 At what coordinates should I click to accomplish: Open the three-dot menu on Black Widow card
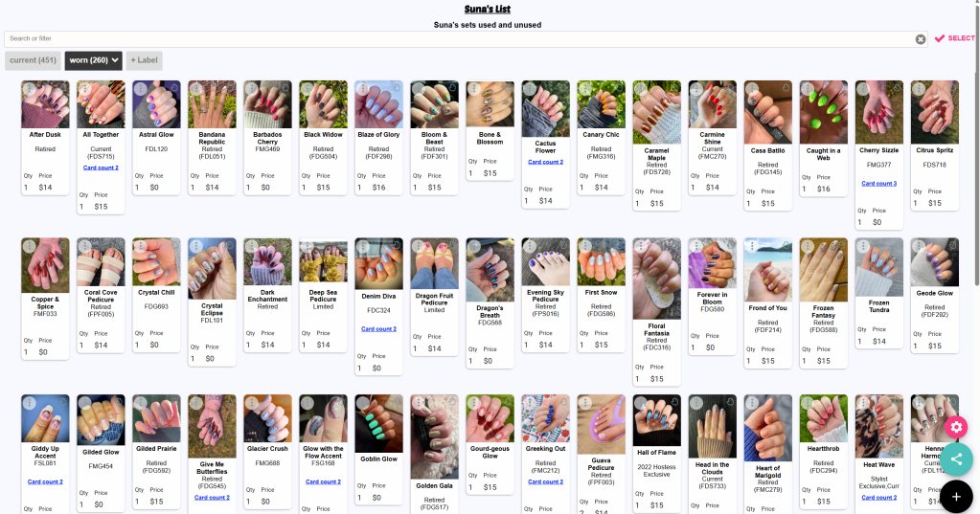pos(308,89)
